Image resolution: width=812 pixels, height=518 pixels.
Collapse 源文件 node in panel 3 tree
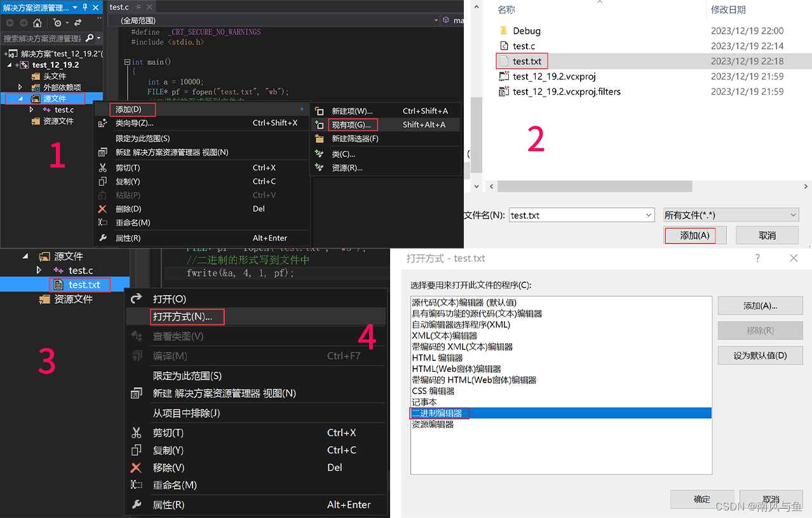click(x=25, y=256)
